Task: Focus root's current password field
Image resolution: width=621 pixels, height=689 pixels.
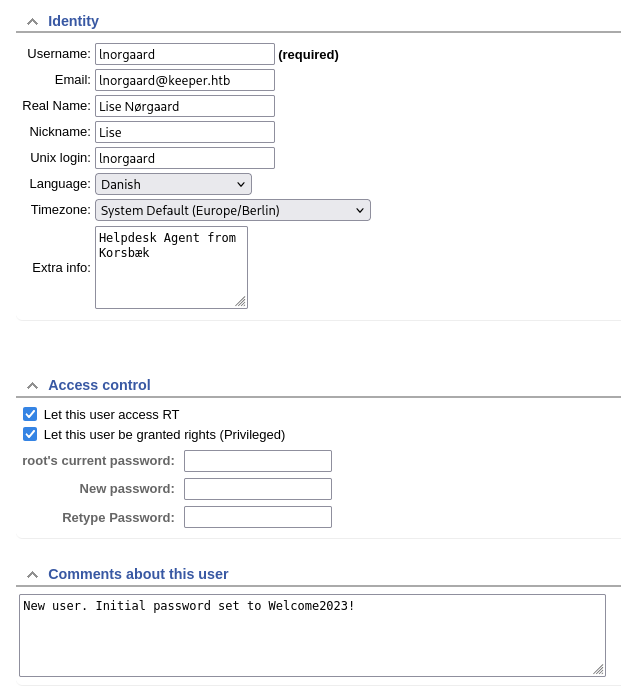Action: coord(257,461)
